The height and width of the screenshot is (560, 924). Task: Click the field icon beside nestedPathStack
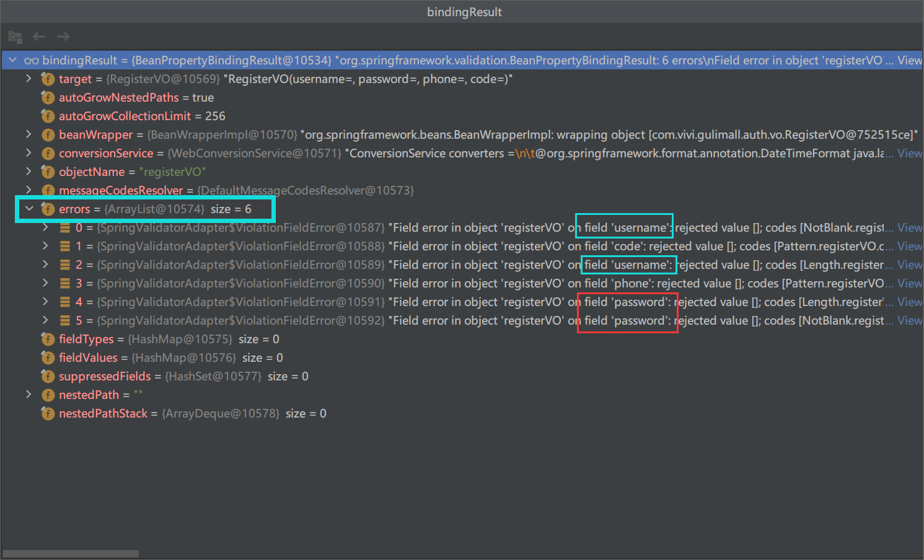click(x=48, y=413)
